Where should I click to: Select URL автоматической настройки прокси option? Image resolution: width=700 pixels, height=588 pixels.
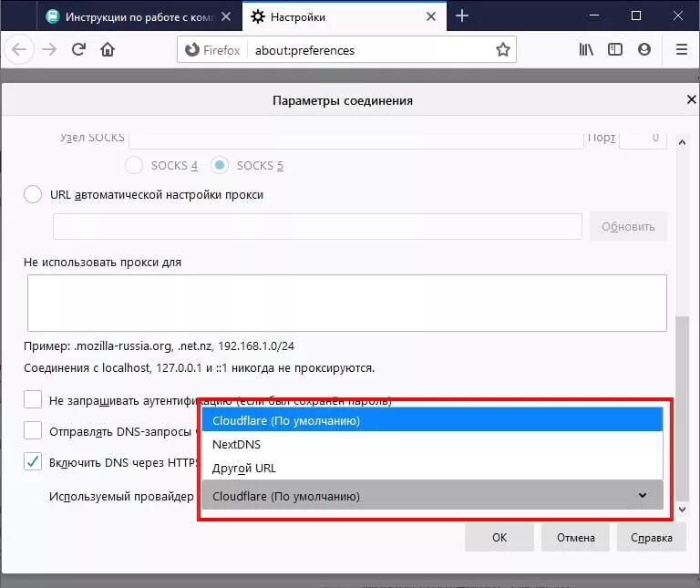(x=33, y=195)
